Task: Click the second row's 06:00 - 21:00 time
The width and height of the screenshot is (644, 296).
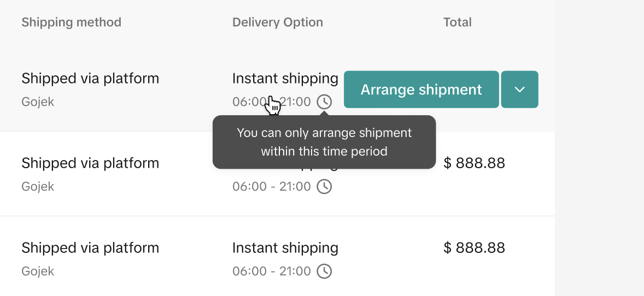Action: tap(272, 187)
